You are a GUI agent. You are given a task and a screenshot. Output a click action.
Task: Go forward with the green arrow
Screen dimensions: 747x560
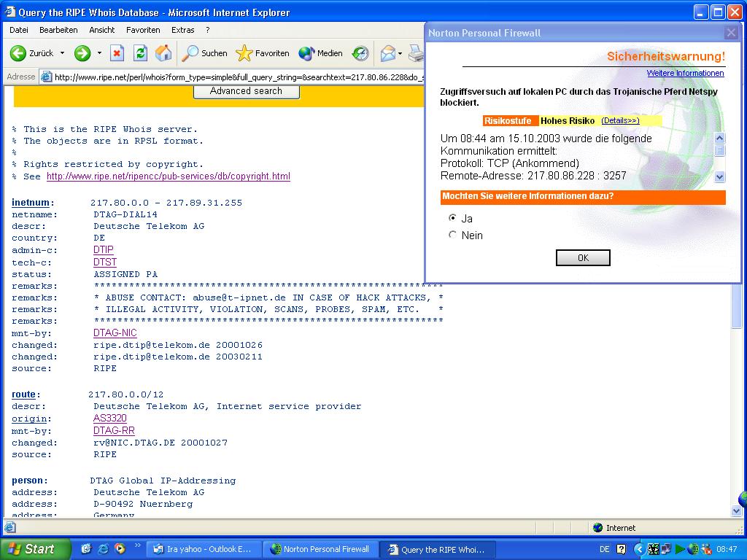point(82,53)
